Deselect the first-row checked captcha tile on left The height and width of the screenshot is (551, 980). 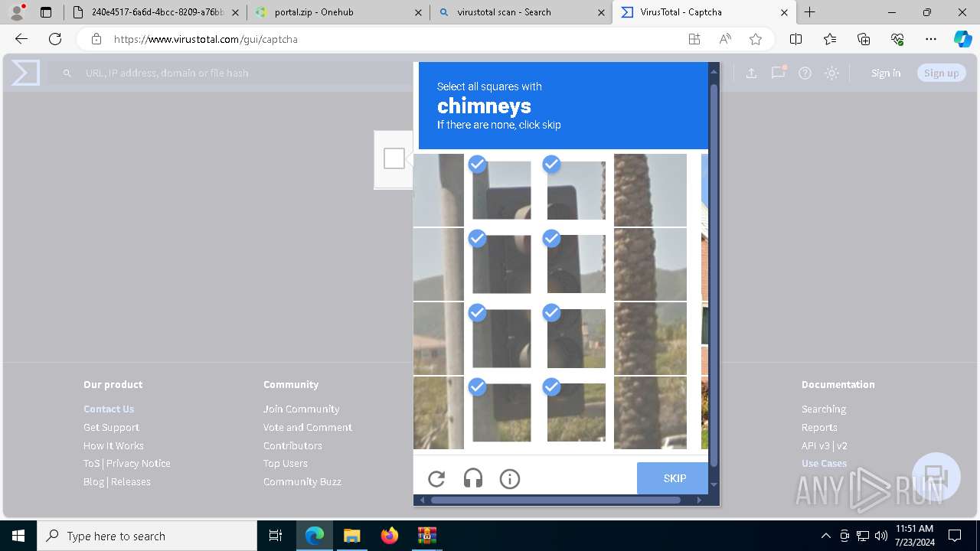(x=501, y=190)
